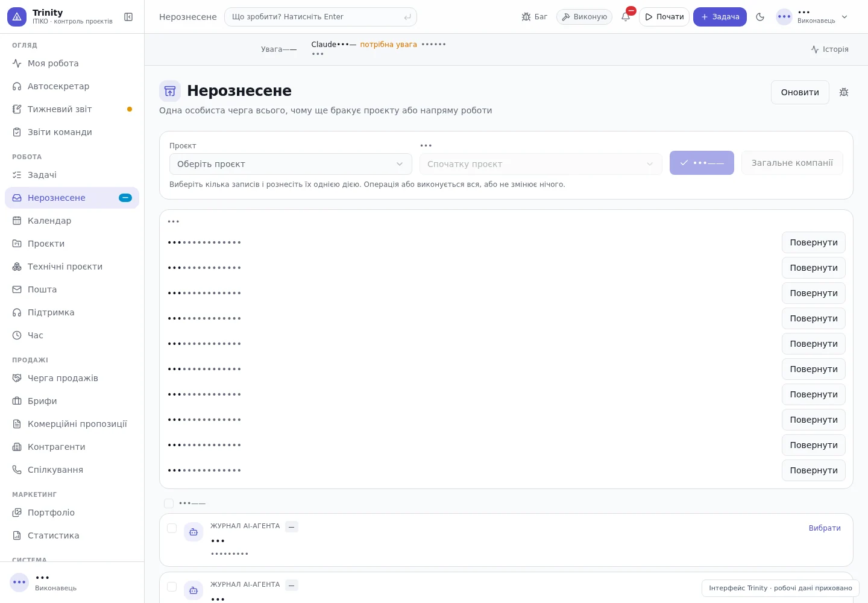Viewport: 868px width, 603px height.
Task: Open Статистика in the sidebar
Action: coord(72,535)
